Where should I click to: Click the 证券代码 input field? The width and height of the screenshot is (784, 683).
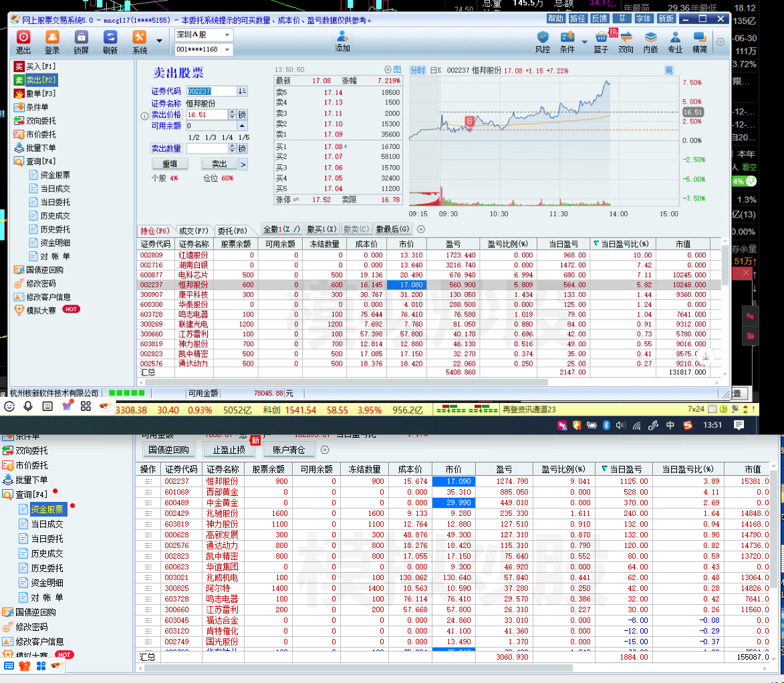point(211,91)
